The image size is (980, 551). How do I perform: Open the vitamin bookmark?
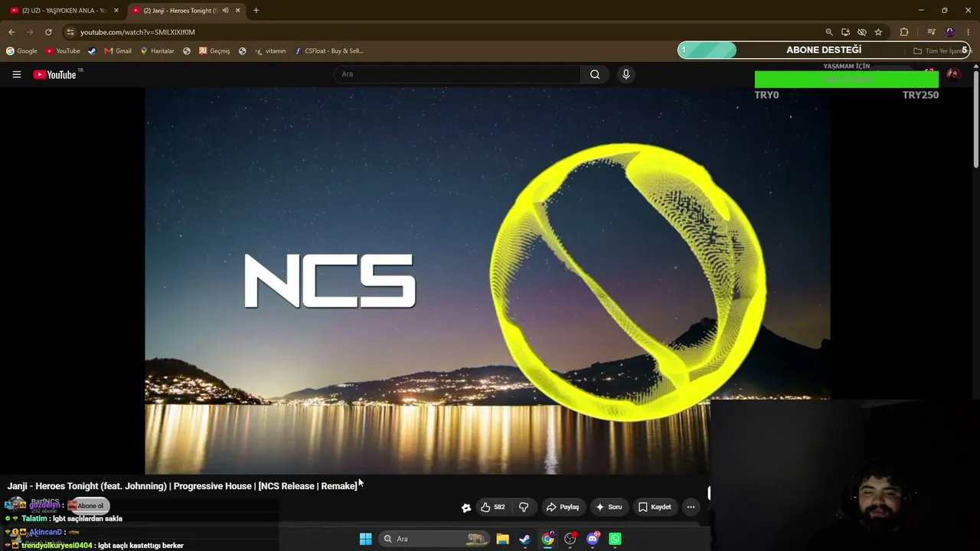click(270, 51)
